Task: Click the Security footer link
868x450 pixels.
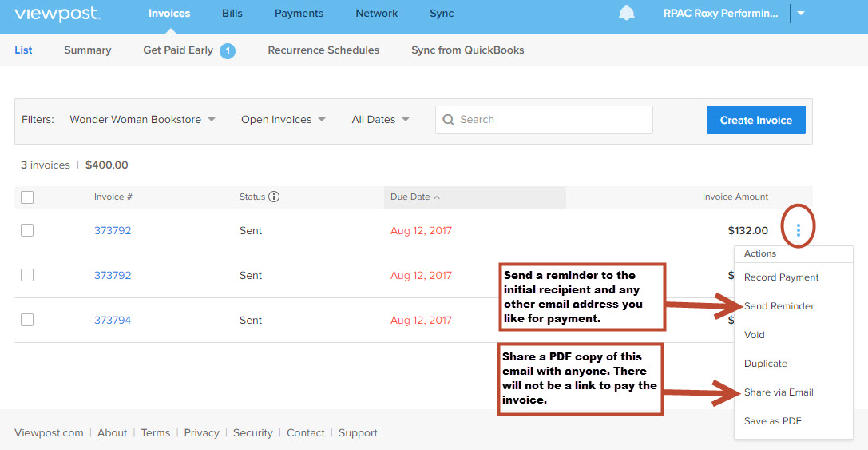Action: point(252,433)
